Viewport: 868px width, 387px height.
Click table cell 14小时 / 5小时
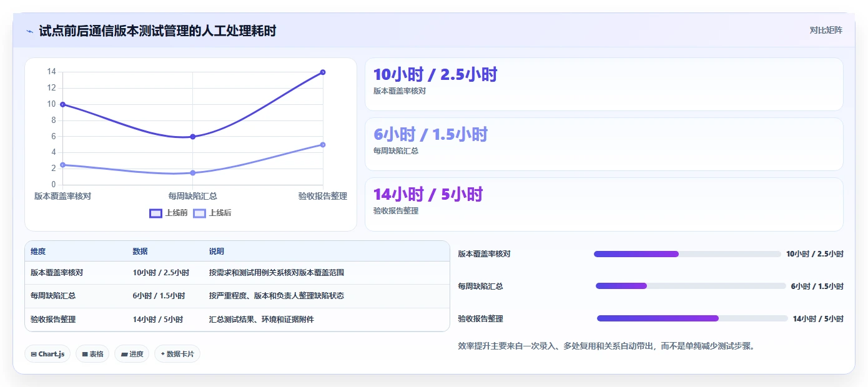[157, 320]
